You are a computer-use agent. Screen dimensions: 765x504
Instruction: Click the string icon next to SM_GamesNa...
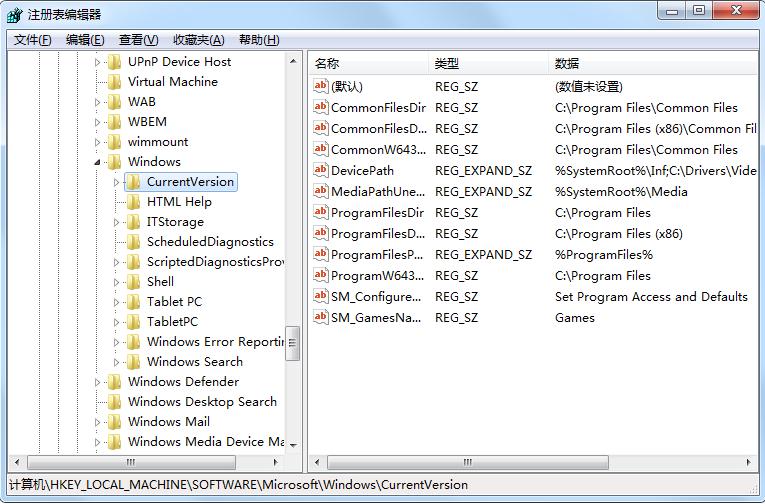[321, 317]
